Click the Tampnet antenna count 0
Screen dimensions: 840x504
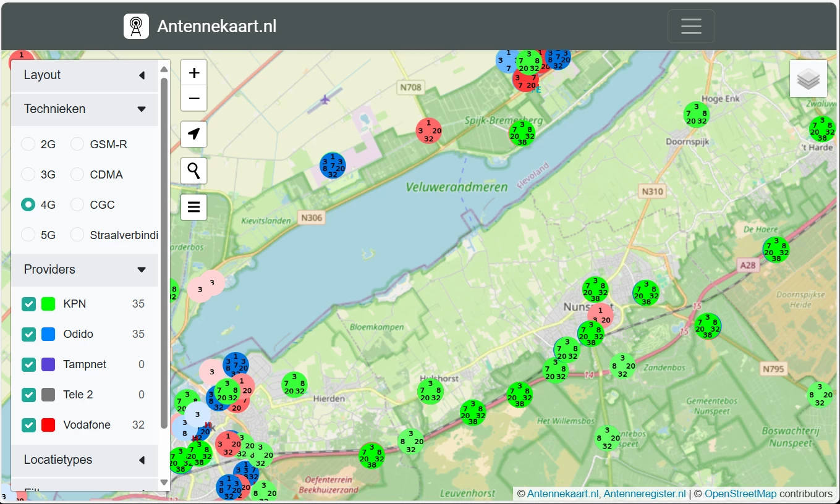(x=142, y=364)
